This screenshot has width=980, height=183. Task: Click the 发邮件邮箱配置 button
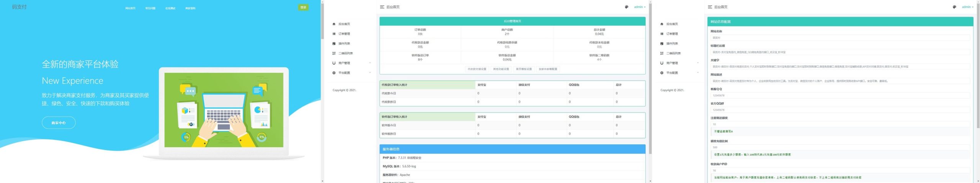click(x=548, y=69)
